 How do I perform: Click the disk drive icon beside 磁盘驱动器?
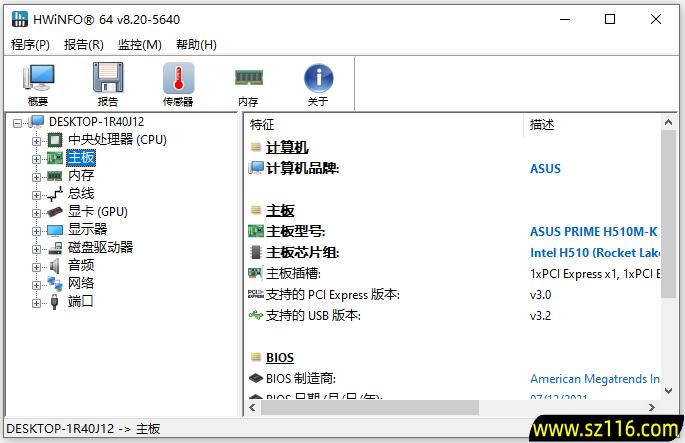[55, 248]
